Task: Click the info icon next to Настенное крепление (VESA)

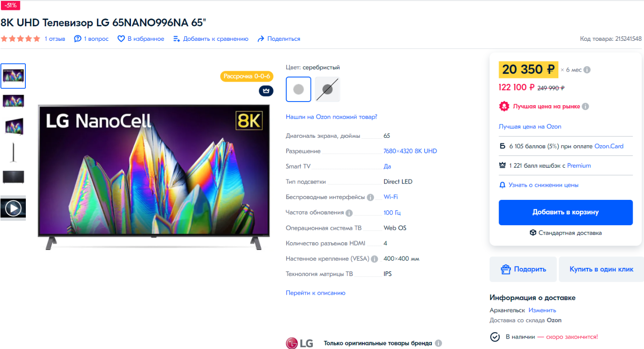Action: tap(375, 259)
